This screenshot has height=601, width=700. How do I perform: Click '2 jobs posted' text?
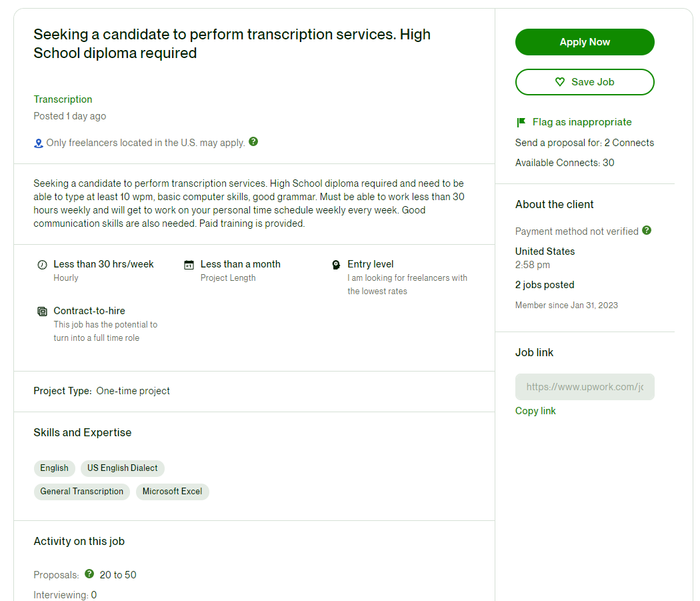click(545, 285)
